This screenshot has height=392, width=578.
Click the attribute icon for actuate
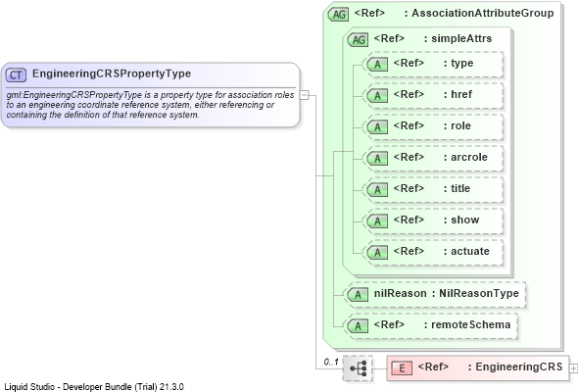point(377,252)
